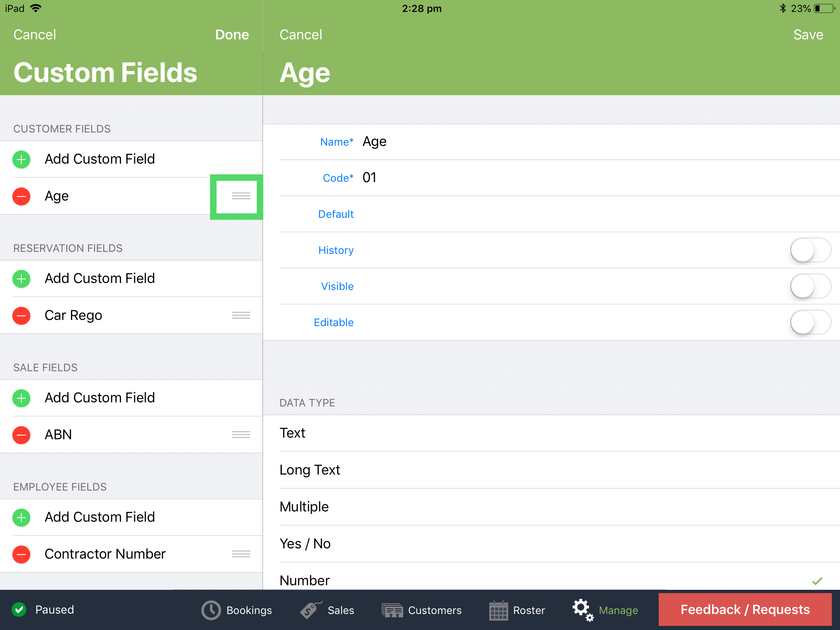
Task: Add Custom Field under Reservation Fields
Action: (x=131, y=278)
